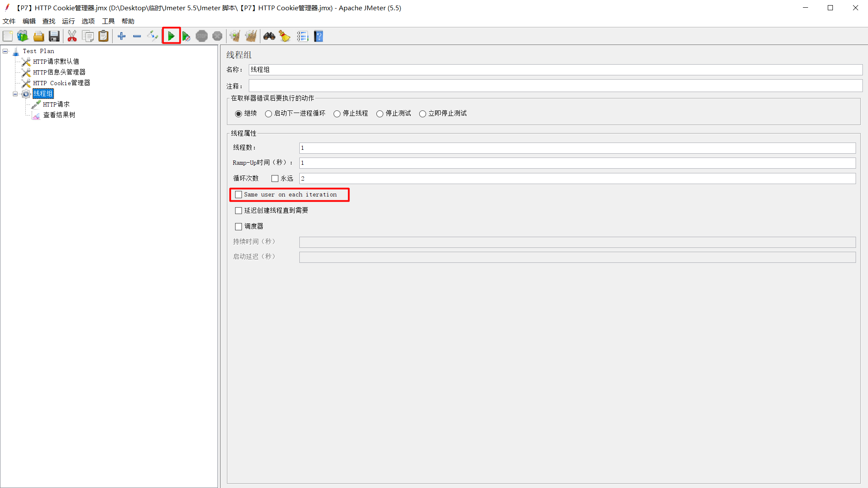Check the 永远 (forever) loop checkbox
This screenshot has height=488, width=868.
point(275,179)
